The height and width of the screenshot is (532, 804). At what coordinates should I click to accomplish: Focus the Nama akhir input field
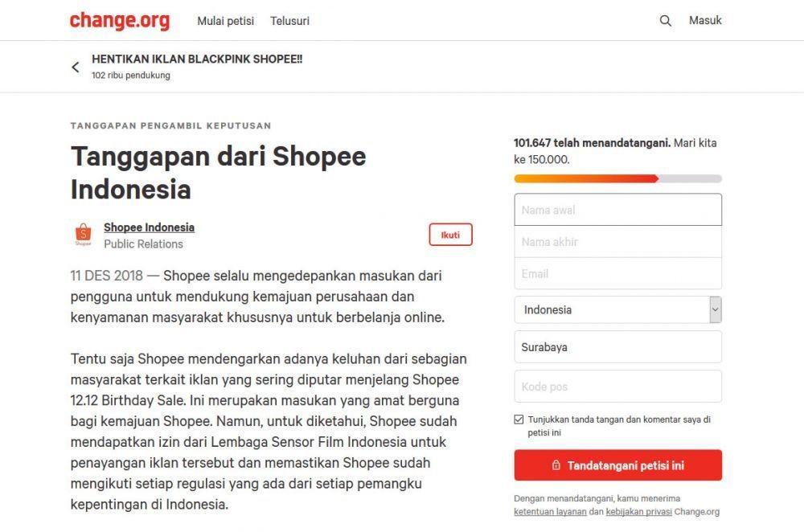point(617,241)
